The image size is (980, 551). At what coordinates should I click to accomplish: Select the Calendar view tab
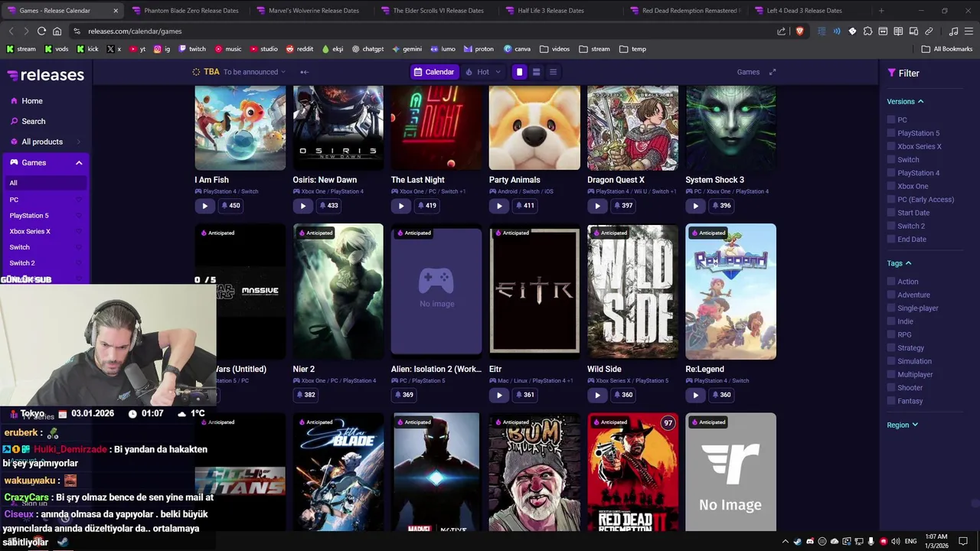tap(434, 72)
